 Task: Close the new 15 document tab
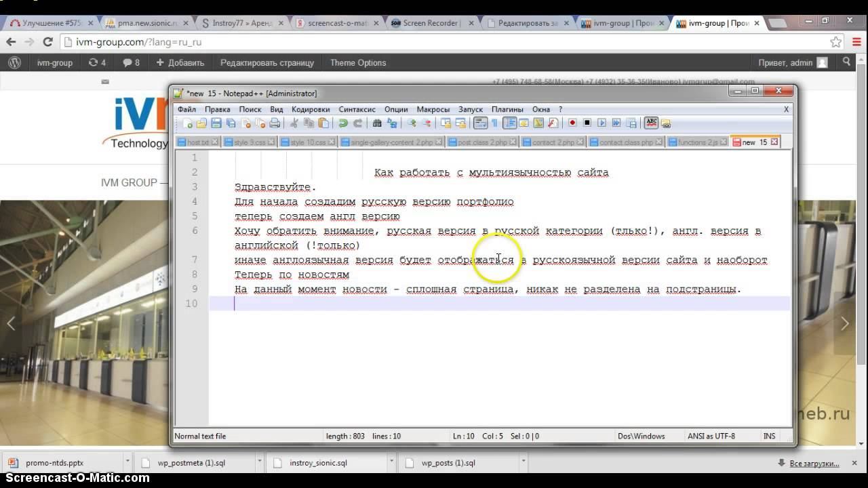(x=774, y=142)
